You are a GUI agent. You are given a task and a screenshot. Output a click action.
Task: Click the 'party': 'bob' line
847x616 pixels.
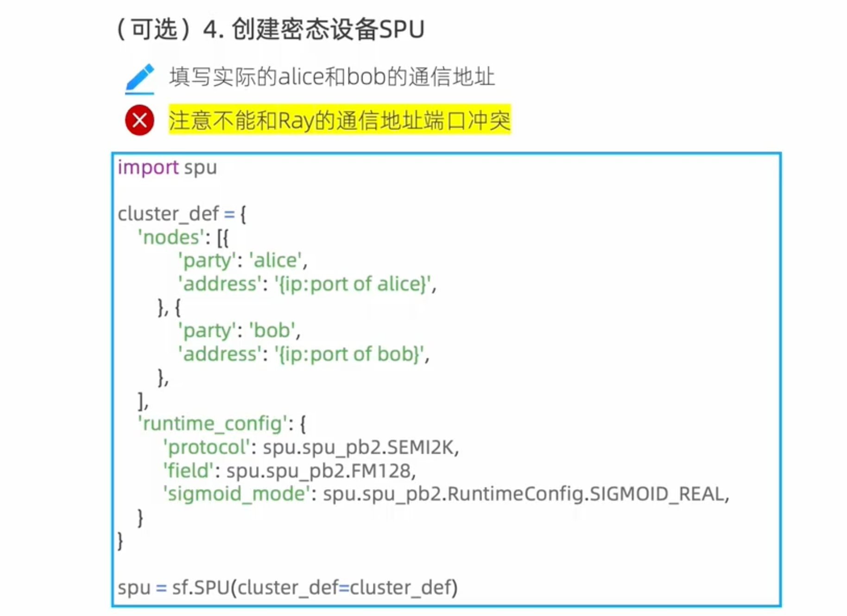tap(239, 331)
